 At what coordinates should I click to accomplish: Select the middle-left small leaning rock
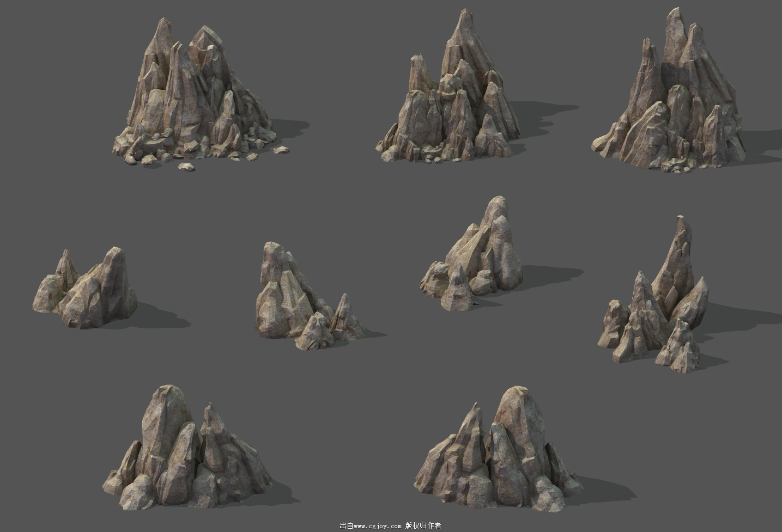pos(85,289)
